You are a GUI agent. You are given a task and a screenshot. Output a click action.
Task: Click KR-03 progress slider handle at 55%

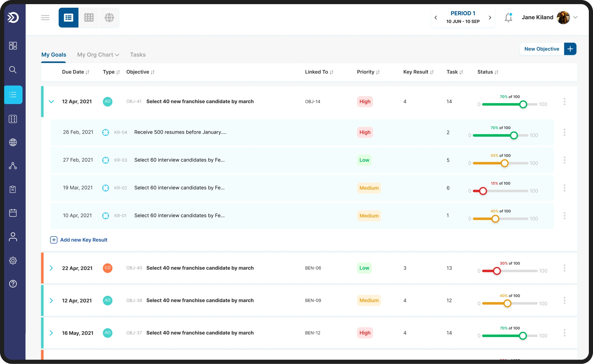pyautogui.click(x=505, y=163)
